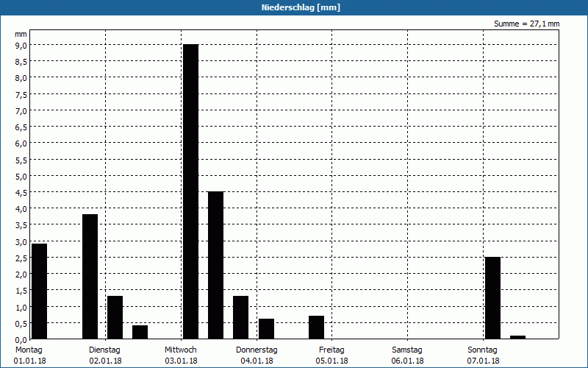This screenshot has height=368, width=588.
Task: Click the date 01.01.18
Action: tap(30, 361)
